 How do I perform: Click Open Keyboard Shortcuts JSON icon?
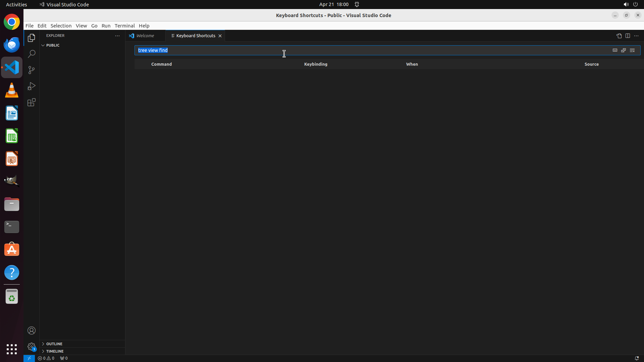pyautogui.click(x=619, y=36)
